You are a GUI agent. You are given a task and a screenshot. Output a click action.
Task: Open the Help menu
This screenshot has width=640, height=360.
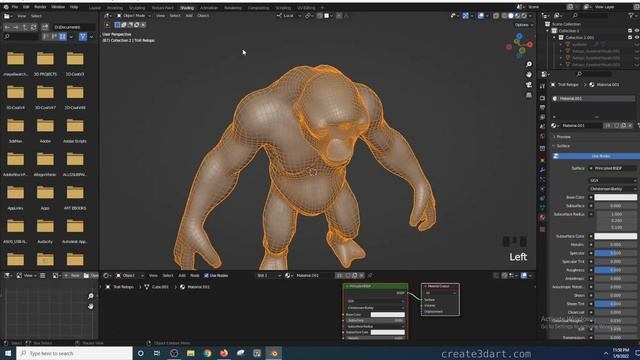(74, 7)
